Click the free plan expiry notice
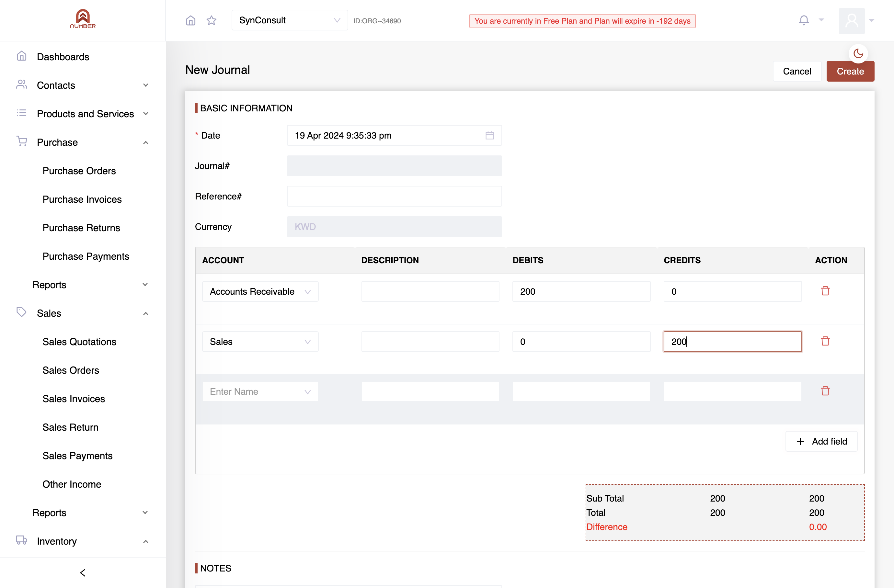This screenshot has height=588, width=894. pyautogui.click(x=582, y=21)
